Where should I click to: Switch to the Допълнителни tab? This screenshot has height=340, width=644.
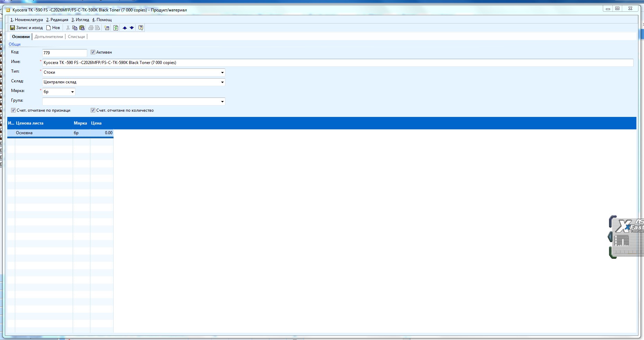[49, 37]
